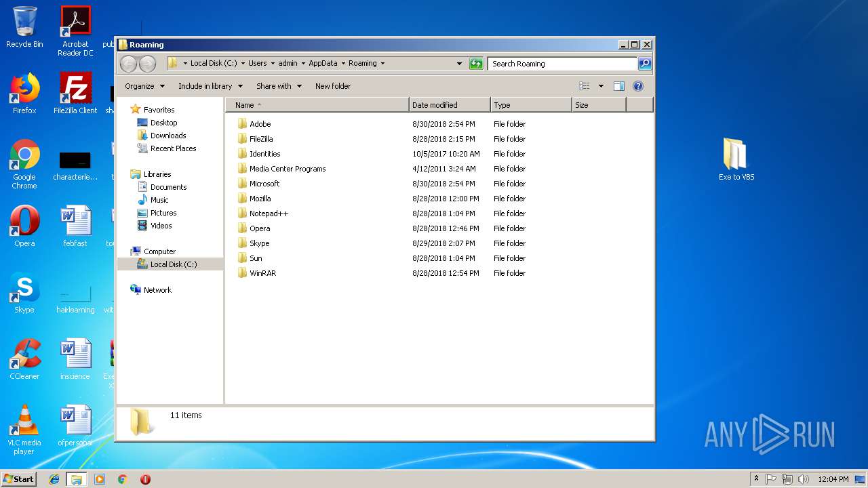
Task: Open the Adobe folder icon
Action: [243, 124]
